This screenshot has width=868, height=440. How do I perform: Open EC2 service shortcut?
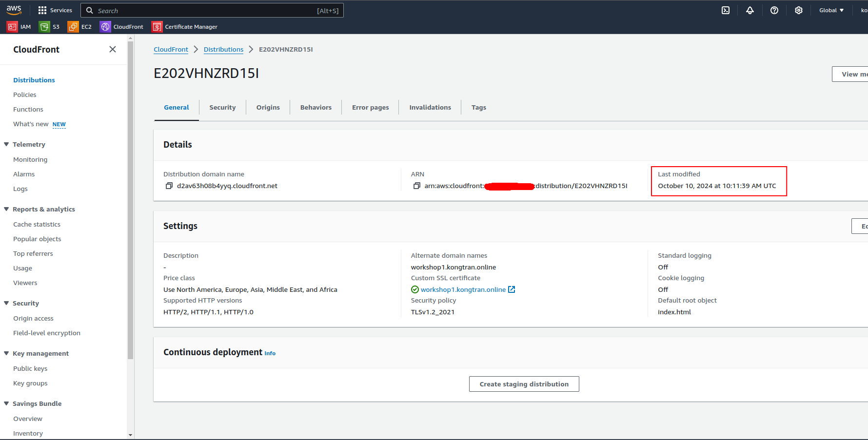80,27
